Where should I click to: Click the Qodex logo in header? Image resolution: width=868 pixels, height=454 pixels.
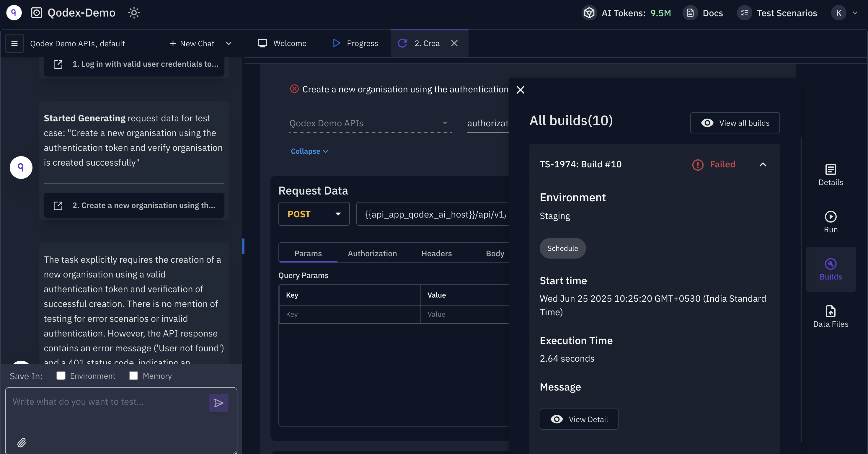pyautogui.click(x=14, y=13)
